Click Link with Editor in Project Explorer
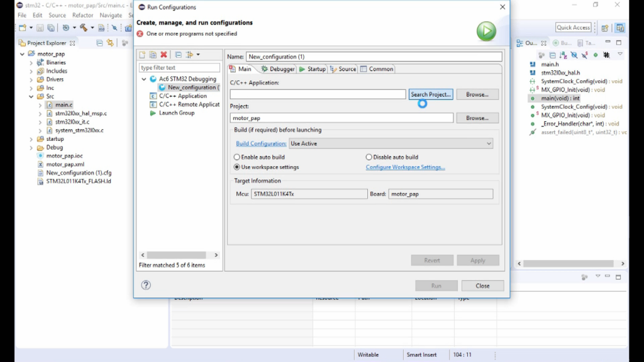The height and width of the screenshot is (362, 644). 110,43
